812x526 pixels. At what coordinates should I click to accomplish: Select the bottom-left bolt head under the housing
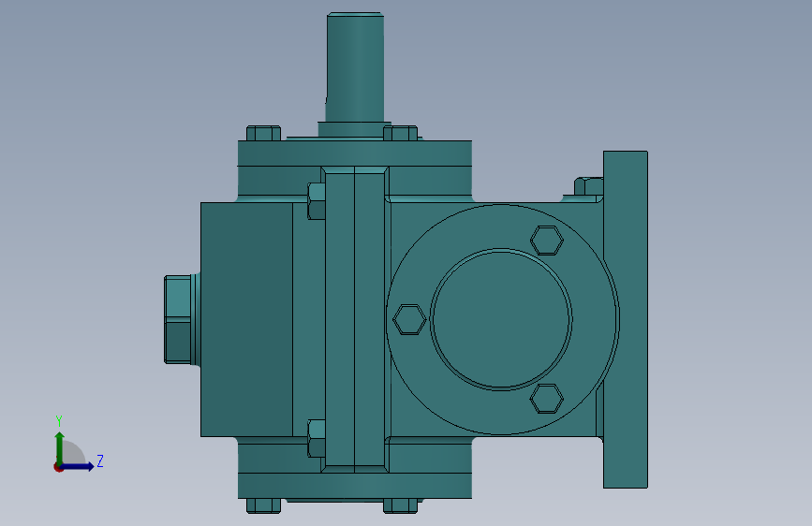click(263, 505)
